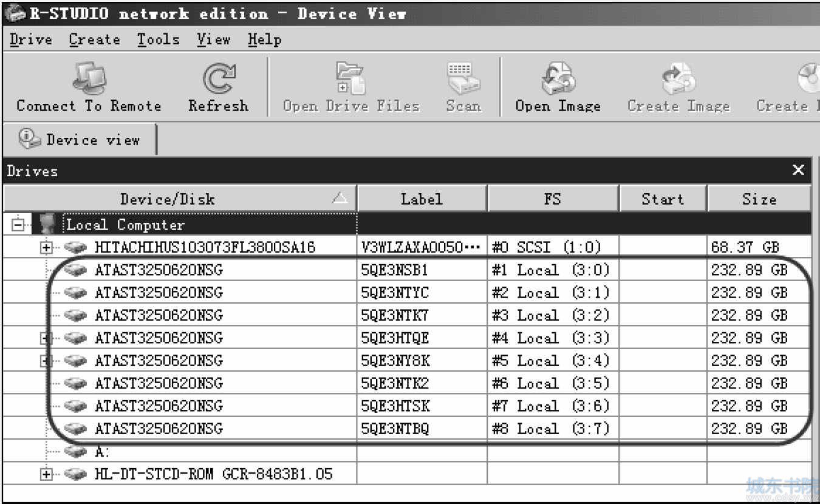
Task: Click the #0 SCSI (1:0) cell
Action: (553, 247)
